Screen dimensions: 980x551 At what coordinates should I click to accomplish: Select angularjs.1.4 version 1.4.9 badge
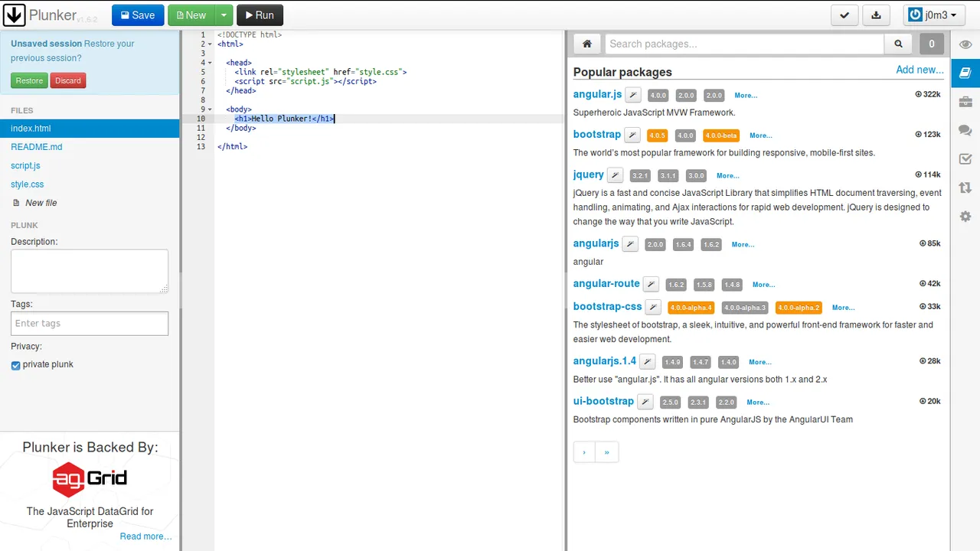point(672,362)
